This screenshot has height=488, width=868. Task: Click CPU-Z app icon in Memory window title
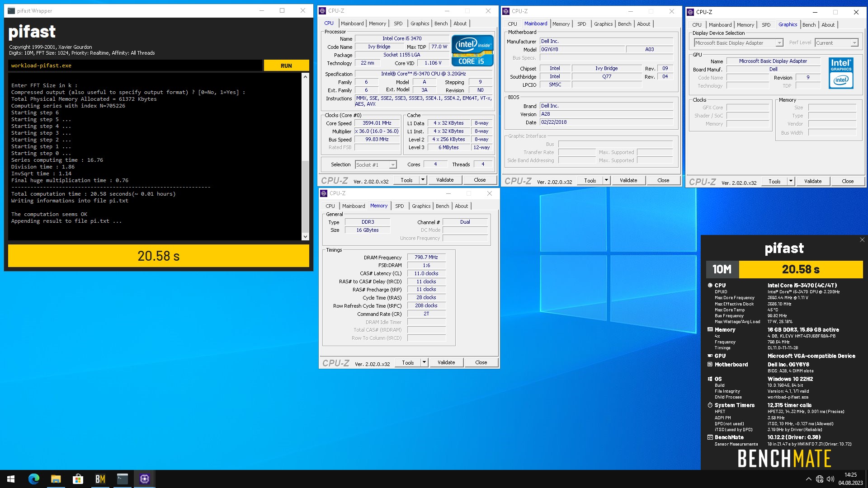pos(324,193)
